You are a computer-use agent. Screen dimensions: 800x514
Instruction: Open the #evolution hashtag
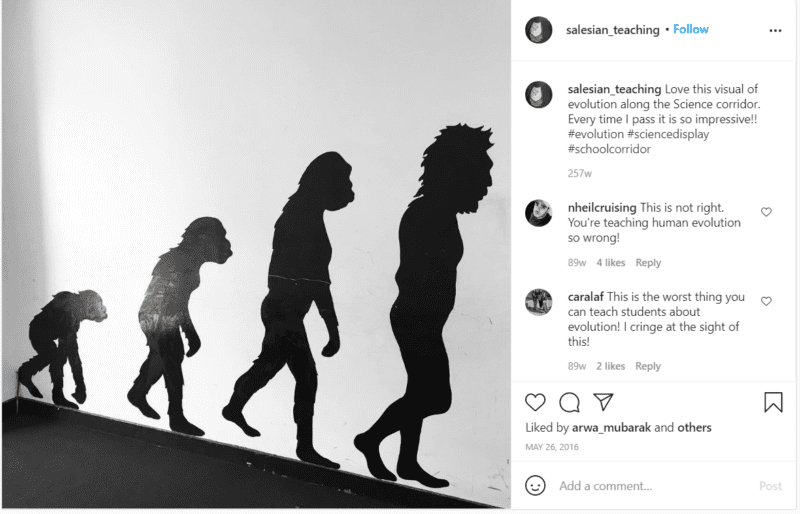point(596,134)
